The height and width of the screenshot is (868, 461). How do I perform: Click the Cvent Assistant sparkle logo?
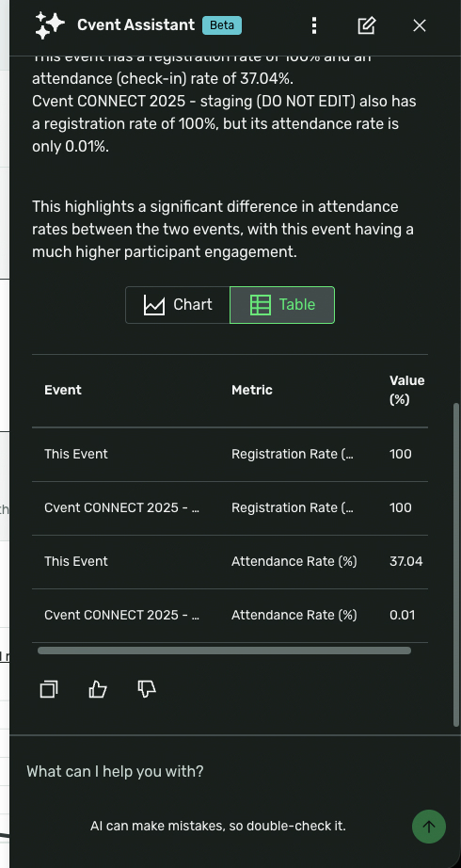[x=49, y=25]
